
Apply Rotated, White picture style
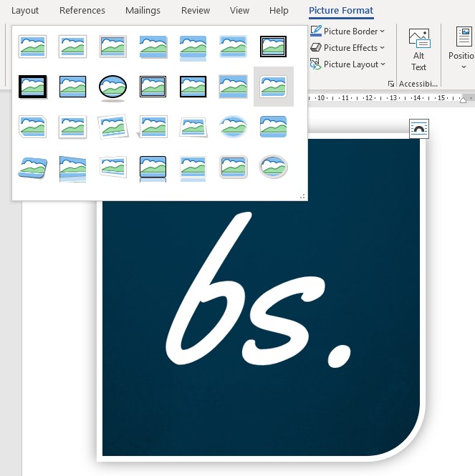(112, 127)
